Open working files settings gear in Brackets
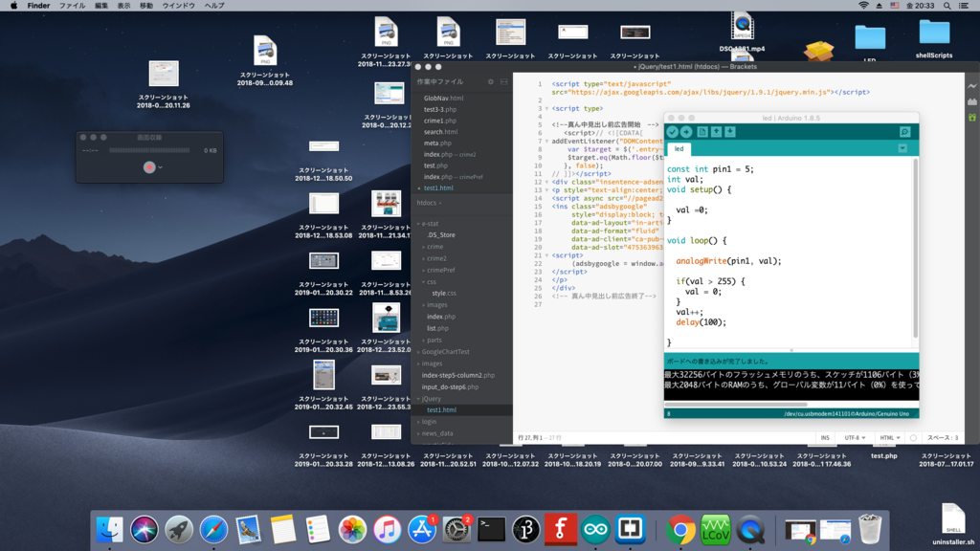 coord(491,82)
